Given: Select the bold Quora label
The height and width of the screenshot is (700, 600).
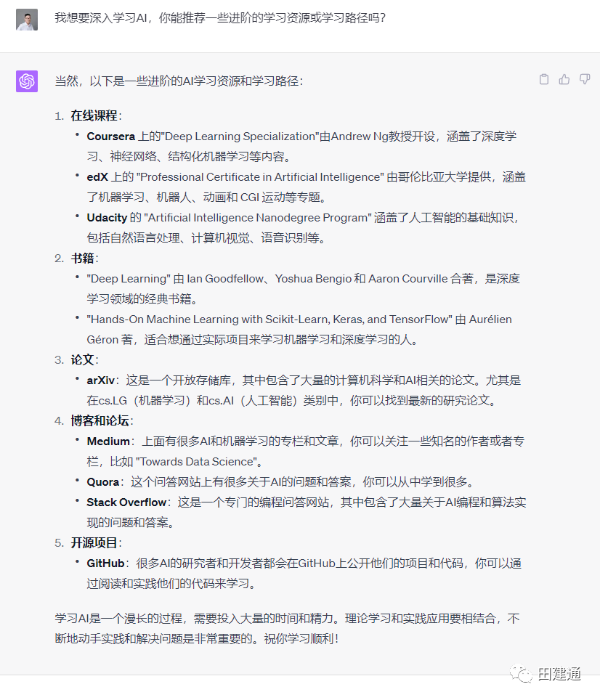Looking at the screenshot, I should pos(102,482).
